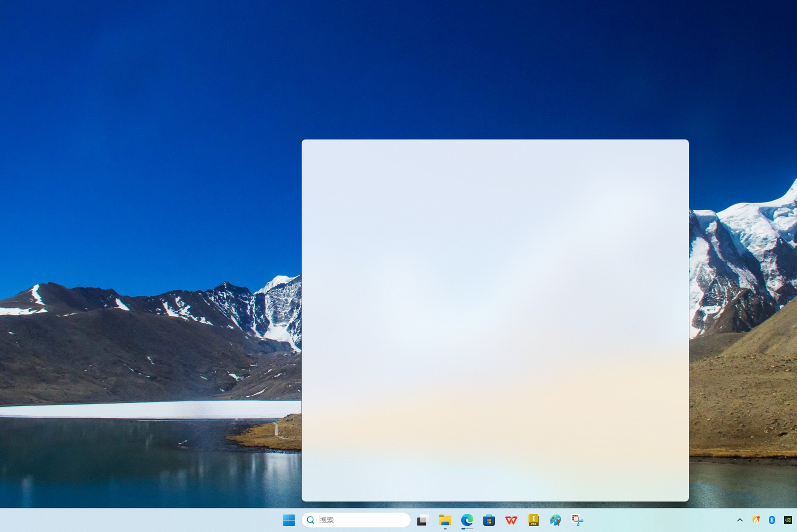Open the Windows Start menu

[x=289, y=520]
